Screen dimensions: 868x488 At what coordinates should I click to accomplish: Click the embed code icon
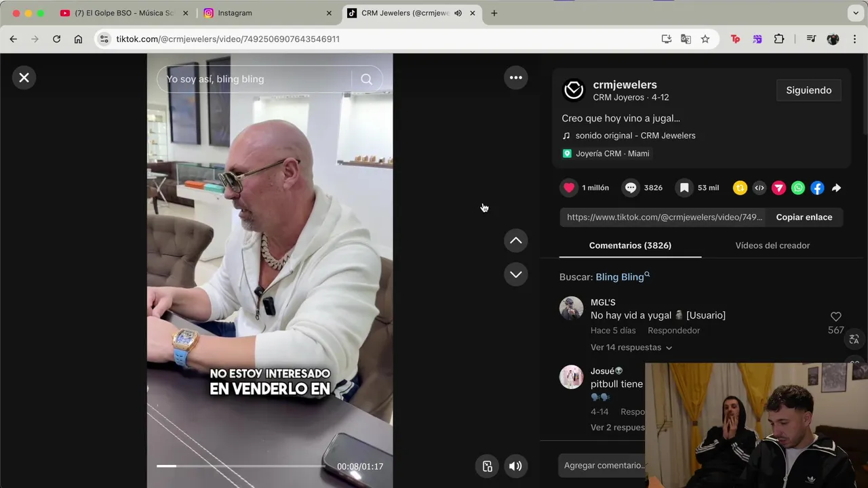point(759,188)
